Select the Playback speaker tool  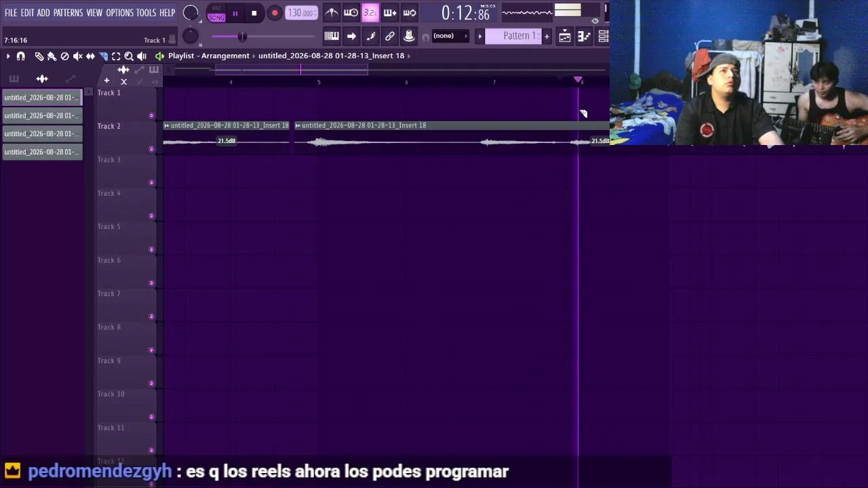[x=142, y=56]
